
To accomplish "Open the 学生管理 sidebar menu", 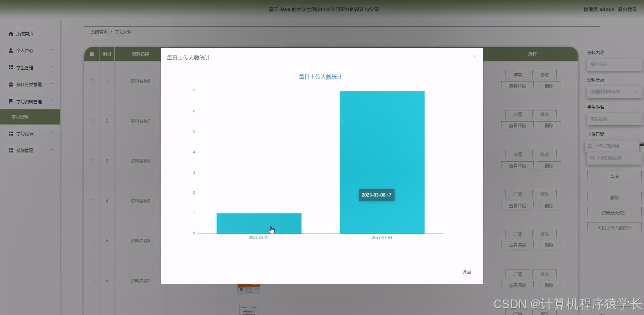I will click(x=30, y=68).
